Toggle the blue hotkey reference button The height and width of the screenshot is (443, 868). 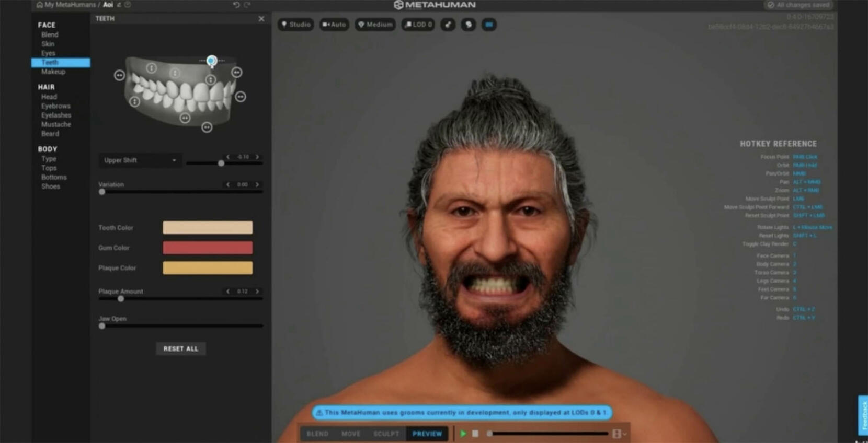point(489,25)
